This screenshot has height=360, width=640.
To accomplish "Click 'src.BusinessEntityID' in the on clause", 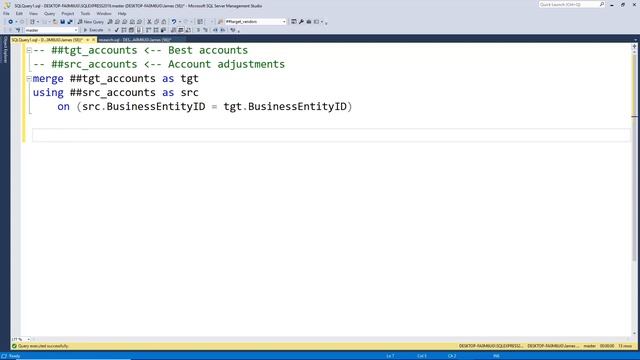I will [x=144, y=107].
